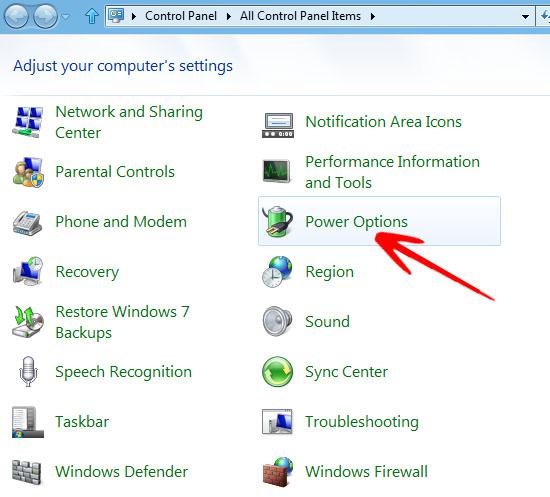
Task: Expand the address bar history dropdown
Action: click(x=525, y=16)
